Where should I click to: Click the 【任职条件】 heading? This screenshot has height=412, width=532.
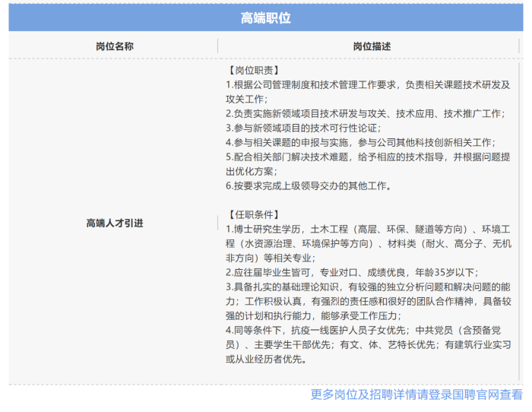pos(253,214)
